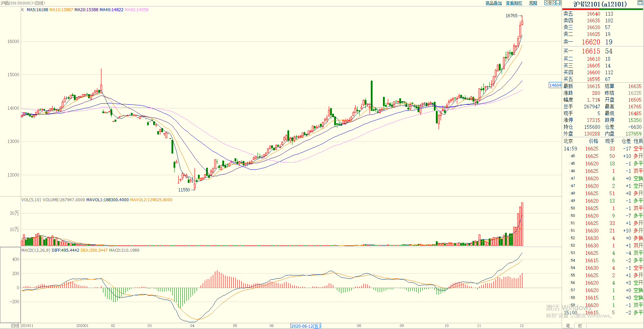This screenshot has width=644, height=329.
Task: Click the MAVOL1:188300.4000 label
Action: coord(107,200)
